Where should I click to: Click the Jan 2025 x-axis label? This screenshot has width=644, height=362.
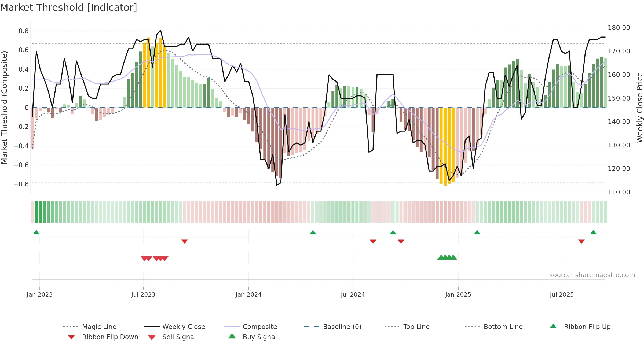(x=458, y=294)
